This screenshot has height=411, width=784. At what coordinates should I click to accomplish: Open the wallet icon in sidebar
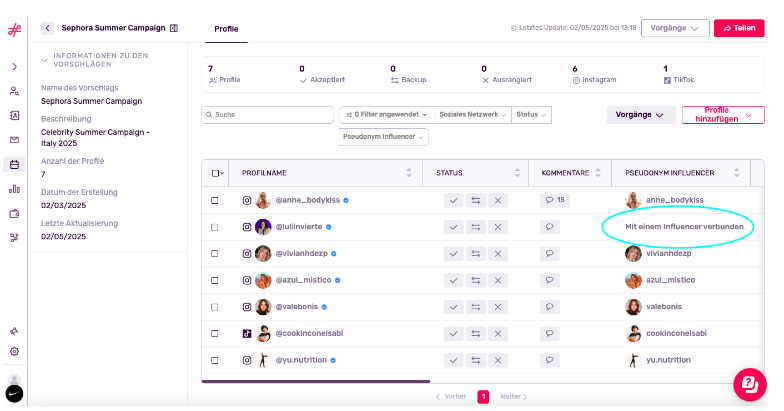tap(14, 214)
